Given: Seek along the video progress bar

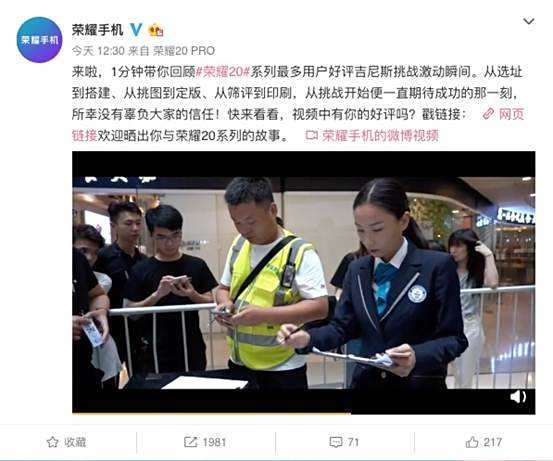Looking at the screenshot, I should point(304,413).
